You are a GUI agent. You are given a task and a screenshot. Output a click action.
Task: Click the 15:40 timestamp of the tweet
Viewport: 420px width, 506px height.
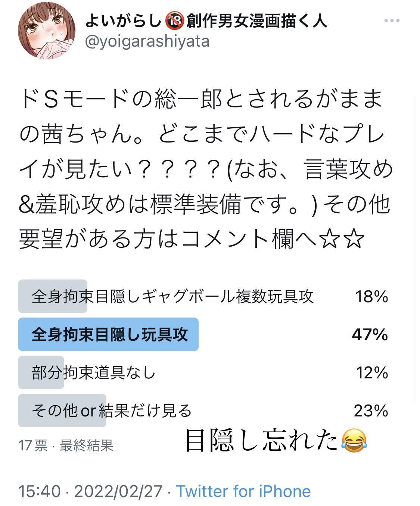click(40, 491)
